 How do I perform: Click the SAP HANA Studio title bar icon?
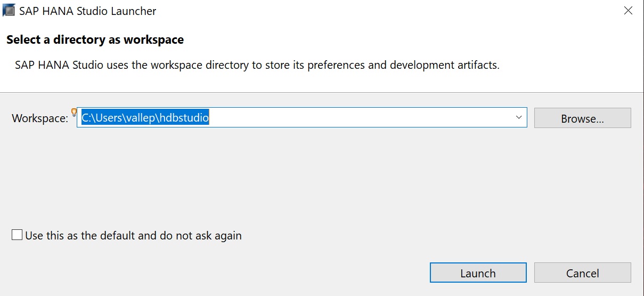(x=9, y=11)
